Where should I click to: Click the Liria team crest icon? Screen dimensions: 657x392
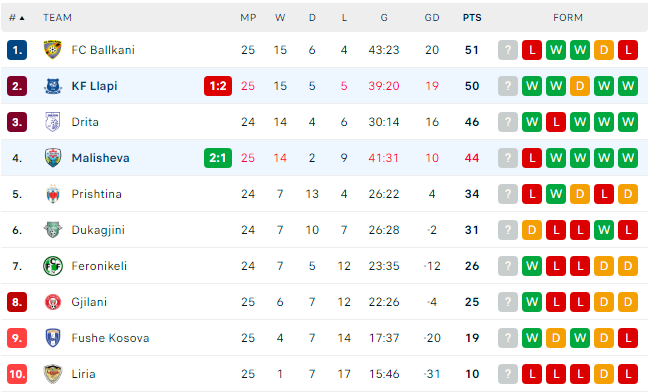tap(53, 374)
